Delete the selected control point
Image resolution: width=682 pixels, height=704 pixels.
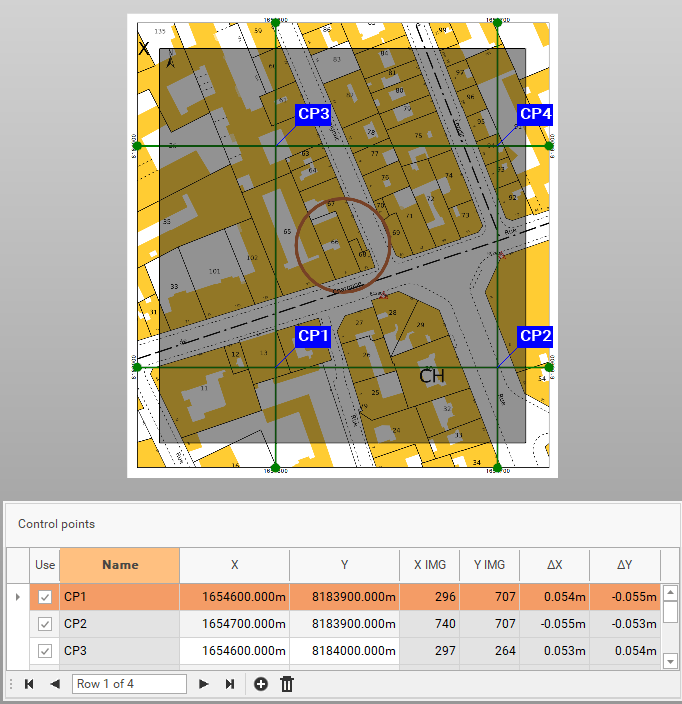(x=287, y=684)
